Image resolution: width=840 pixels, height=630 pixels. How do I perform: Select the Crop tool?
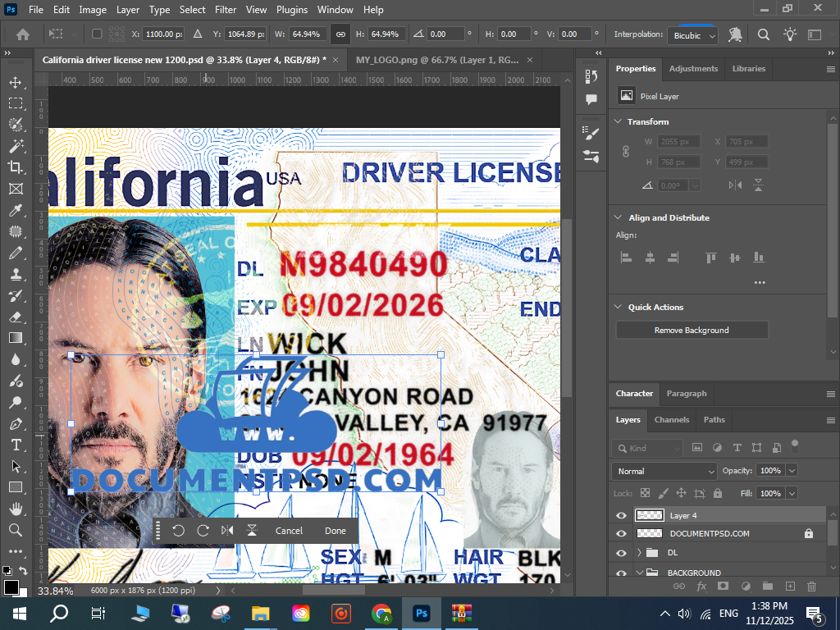[16, 167]
